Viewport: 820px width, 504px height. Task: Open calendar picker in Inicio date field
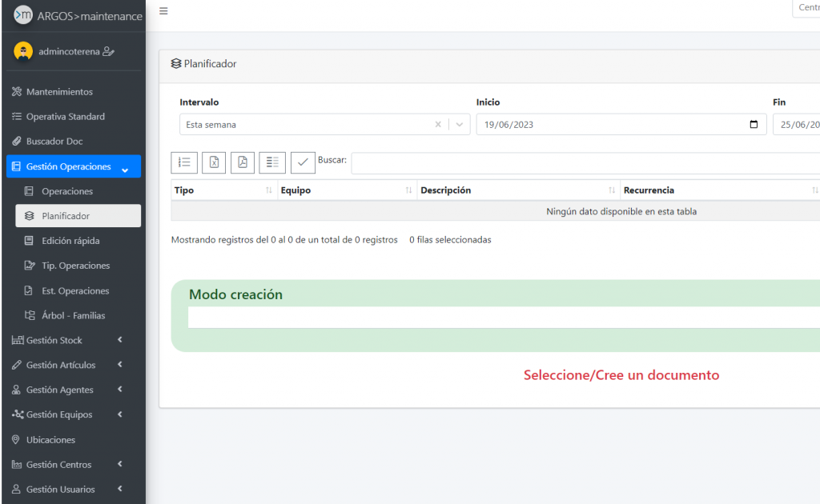753,125
